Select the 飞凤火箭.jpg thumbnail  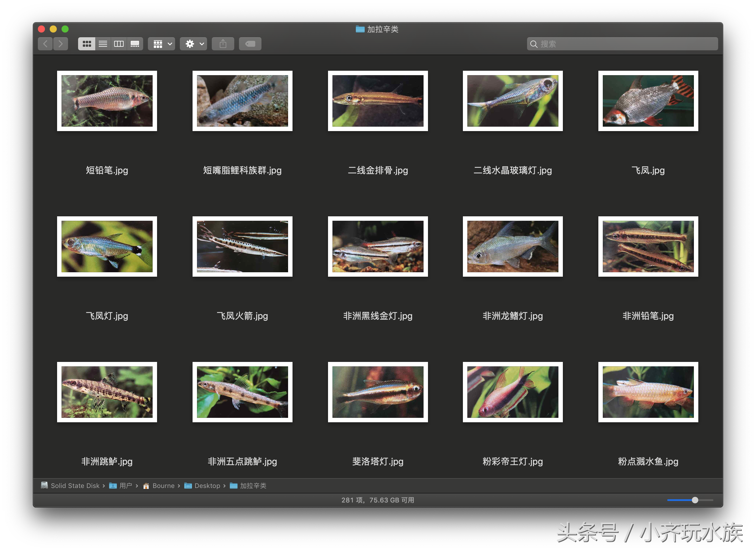(242, 246)
